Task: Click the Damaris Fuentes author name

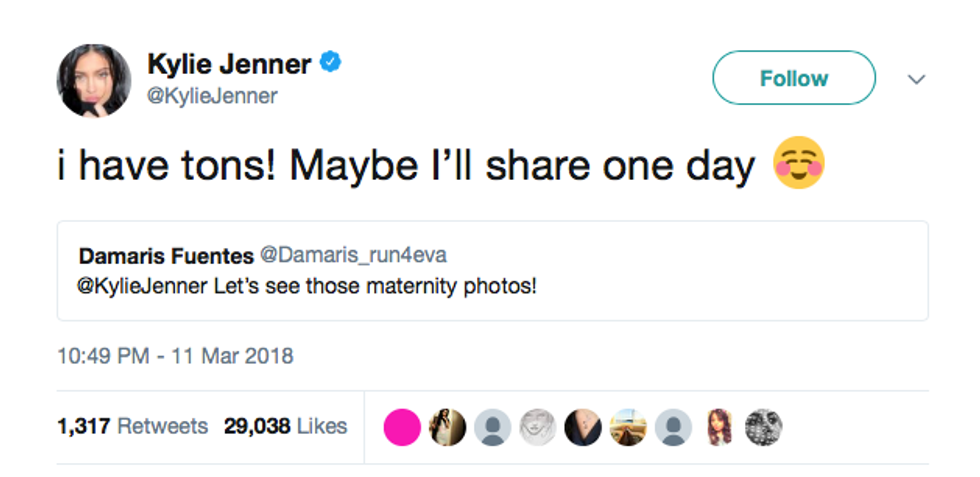Action: (x=164, y=256)
